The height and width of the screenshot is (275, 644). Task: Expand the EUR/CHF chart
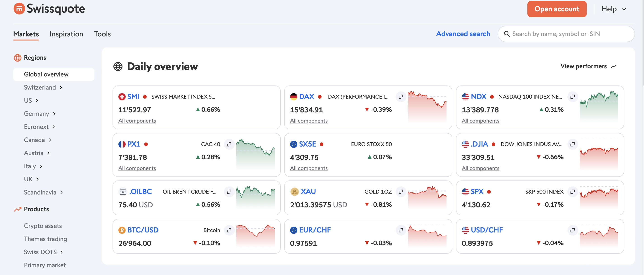(401, 230)
